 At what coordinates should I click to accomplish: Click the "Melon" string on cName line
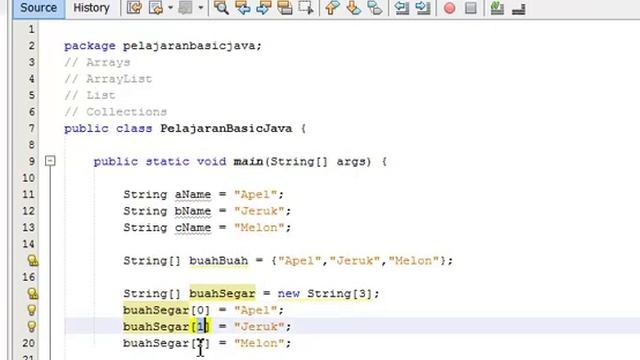[259, 227]
